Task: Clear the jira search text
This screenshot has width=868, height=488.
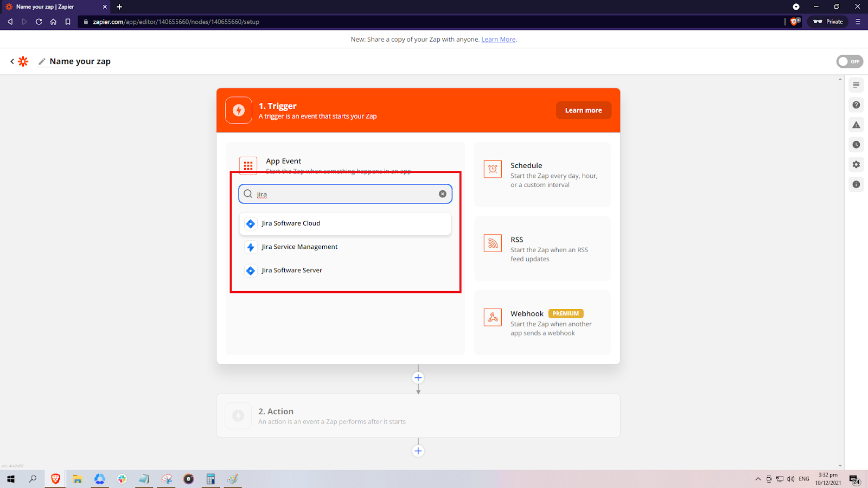Action: [x=443, y=194]
